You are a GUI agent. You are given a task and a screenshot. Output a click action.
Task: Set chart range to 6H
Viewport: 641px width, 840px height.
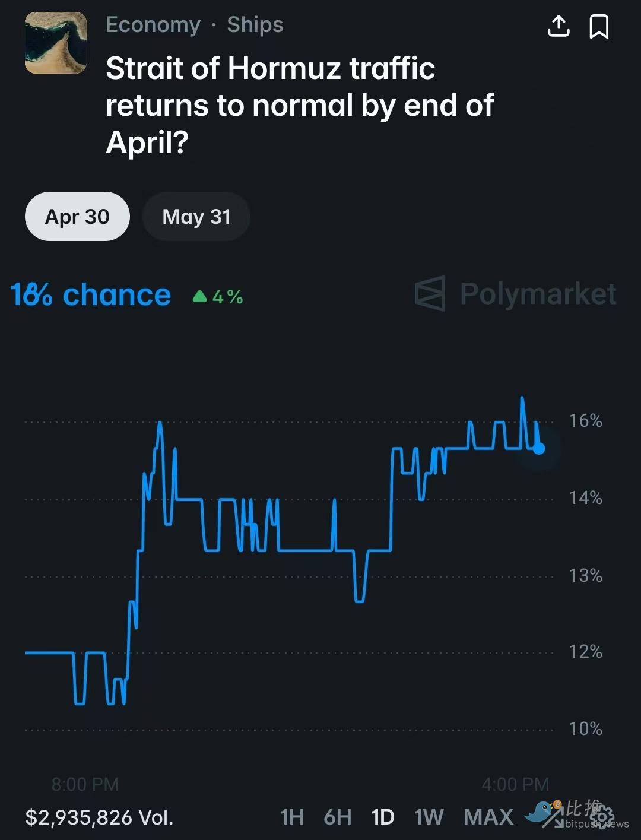click(x=337, y=817)
